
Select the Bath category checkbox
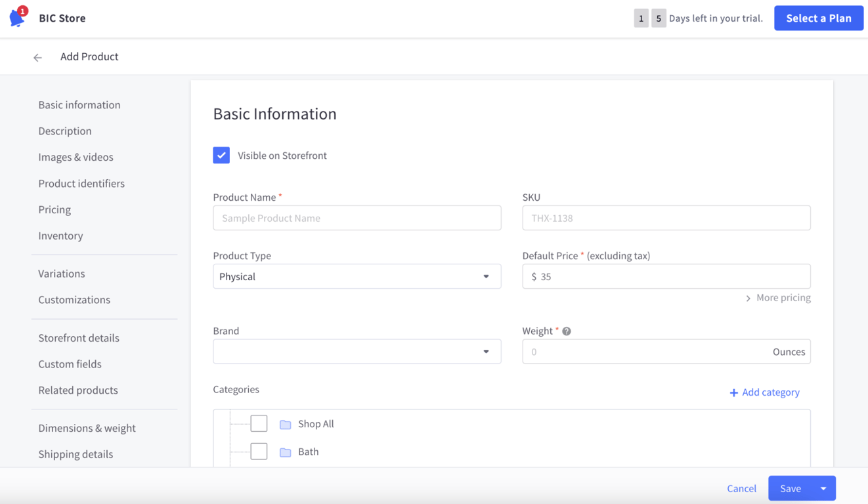click(x=259, y=451)
